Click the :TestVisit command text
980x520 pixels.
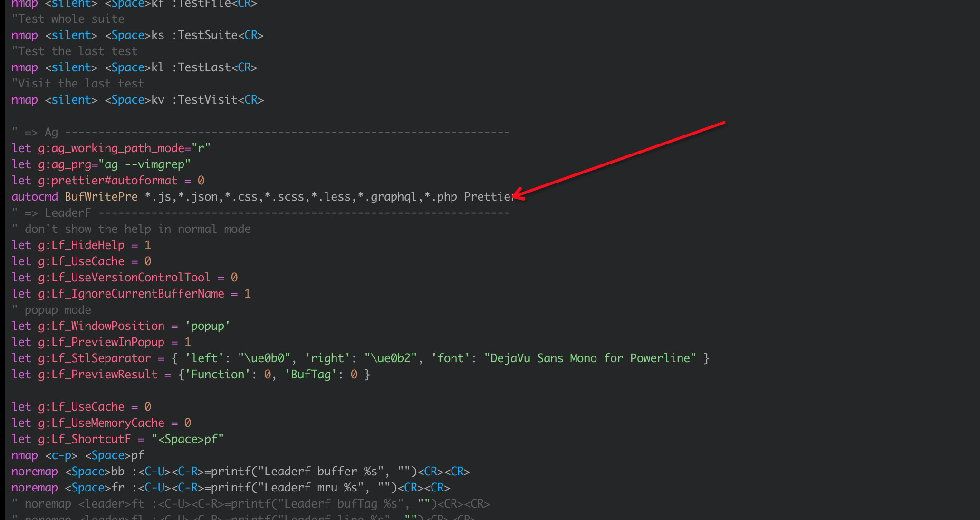[x=204, y=100]
